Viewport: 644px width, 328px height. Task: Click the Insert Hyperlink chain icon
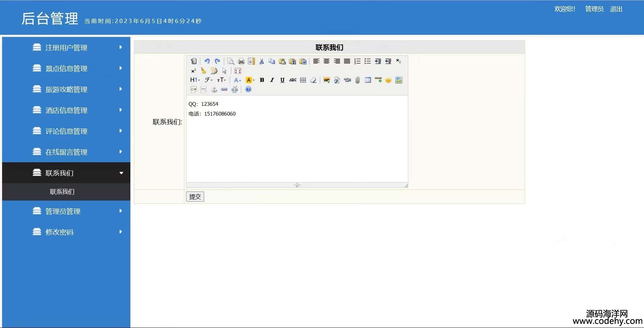[224, 89]
